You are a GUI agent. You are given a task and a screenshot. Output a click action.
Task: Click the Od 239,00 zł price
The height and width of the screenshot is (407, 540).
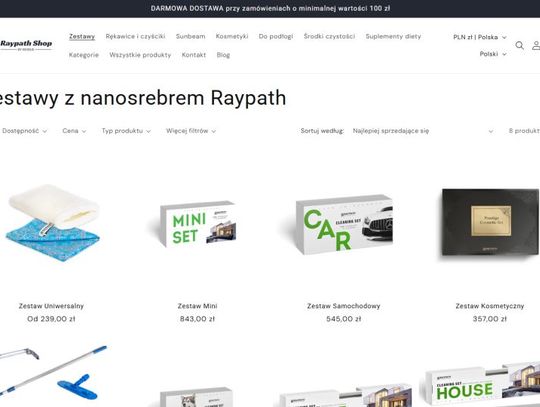51,319
